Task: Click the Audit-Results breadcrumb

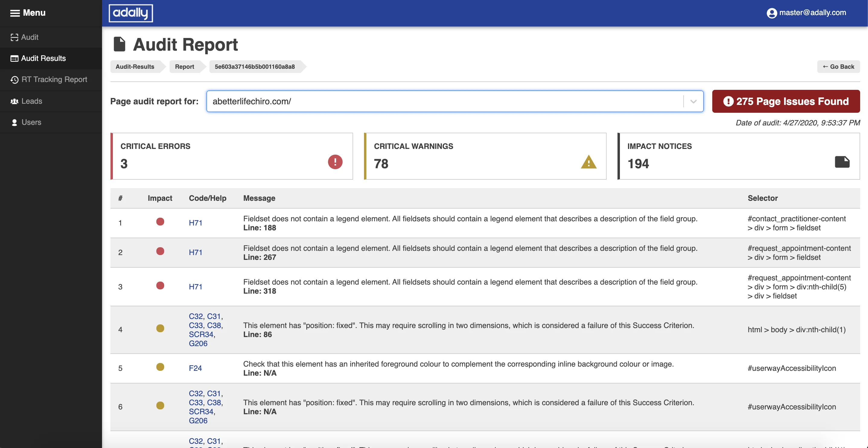Action: tap(135, 67)
